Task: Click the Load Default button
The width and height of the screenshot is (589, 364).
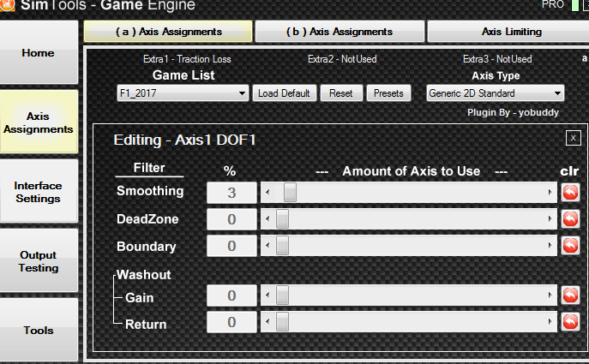Action: click(284, 93)
